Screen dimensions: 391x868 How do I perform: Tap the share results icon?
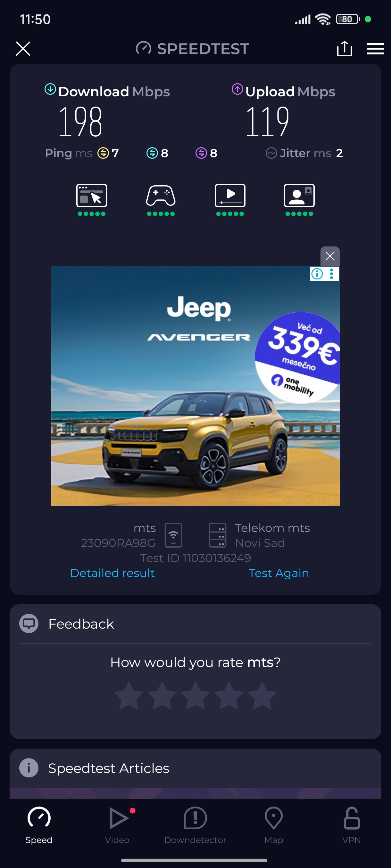pos(345,49)
